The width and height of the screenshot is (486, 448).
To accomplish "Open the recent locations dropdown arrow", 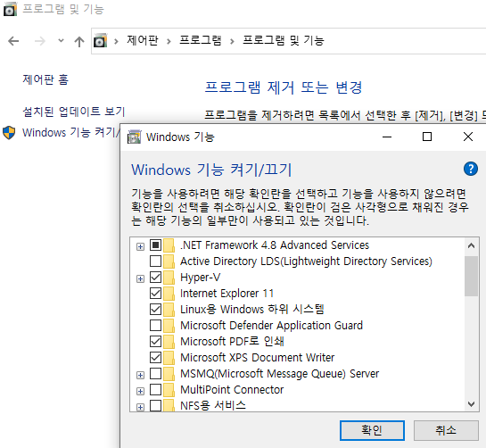I will (x=61, y=41).
